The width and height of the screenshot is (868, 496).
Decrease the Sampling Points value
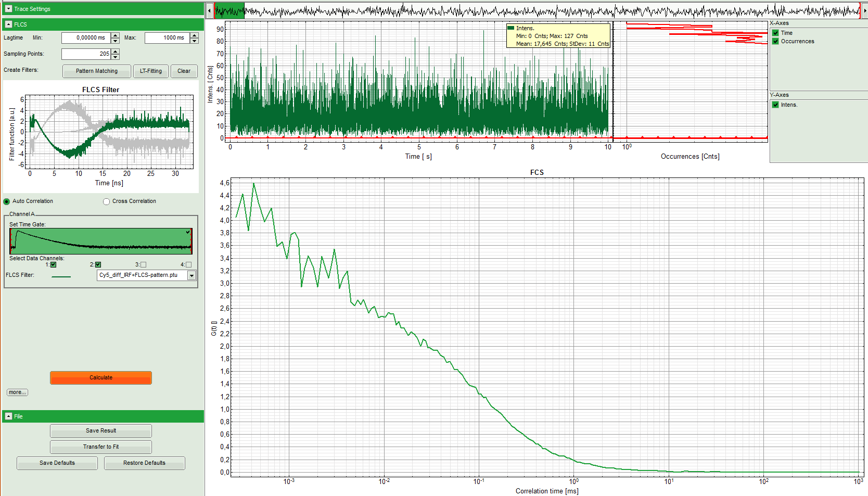coord(116,57)
